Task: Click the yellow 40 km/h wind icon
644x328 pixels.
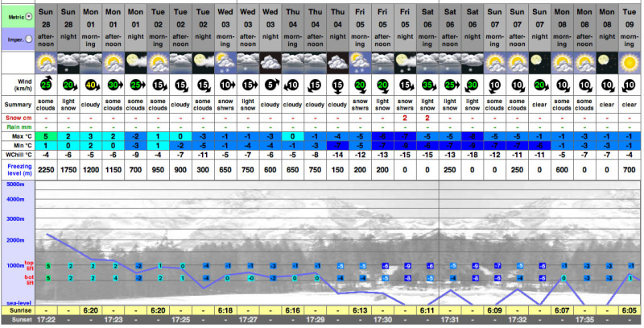Action: click(93, 85)
